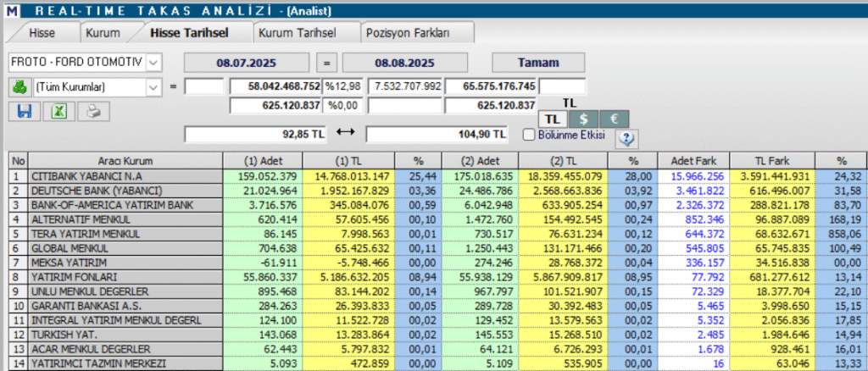The image size is (868, 371).
Task: Click the 92,85 TL price field
Action: point(256,134)
